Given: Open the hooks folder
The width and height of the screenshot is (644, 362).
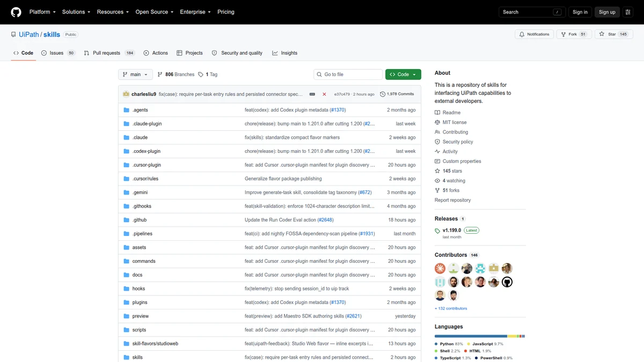Looking at the screenshot, I should point(138,289).
